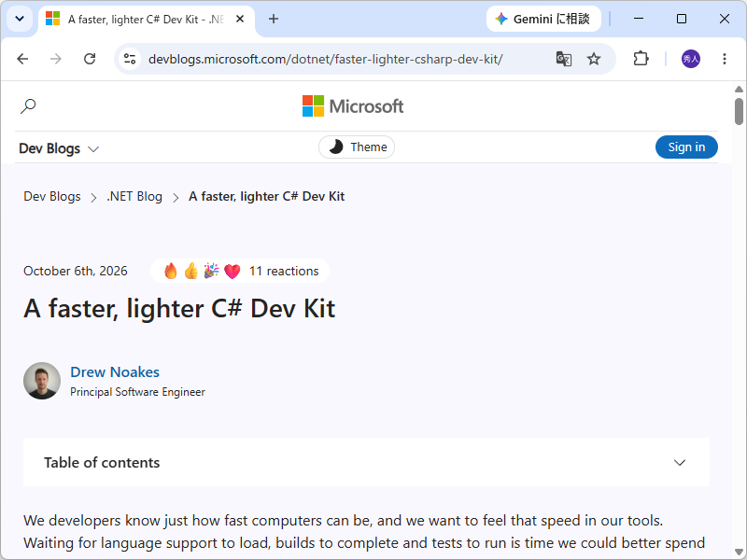Image resolution: width=747 pixels, height=560 pixels.
Task: Close the C# Dev Kit tab
Action: click(x=240, y=19)
